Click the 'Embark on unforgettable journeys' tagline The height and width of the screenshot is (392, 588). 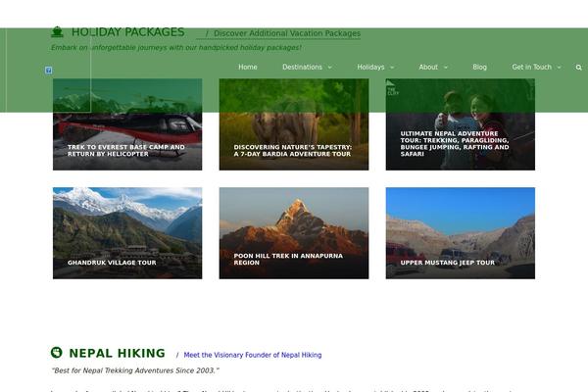tap(176, 48)
